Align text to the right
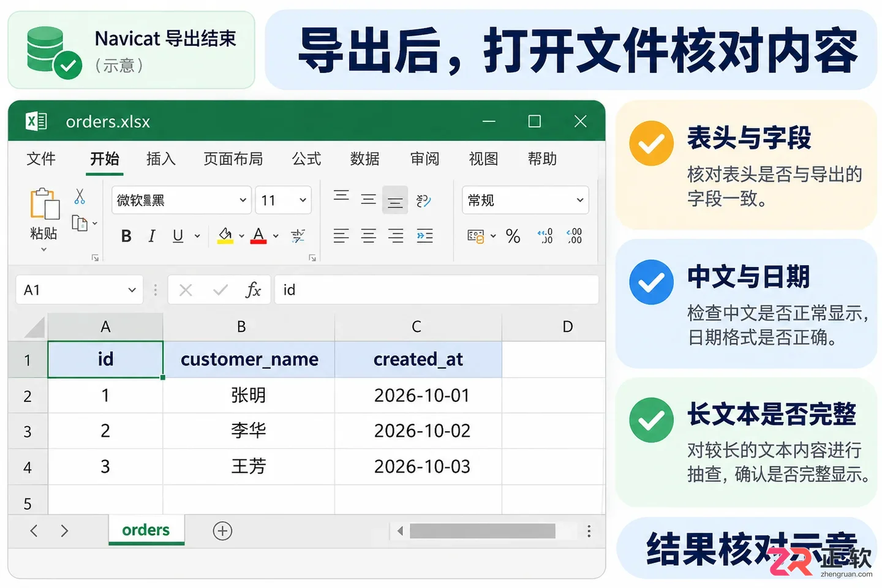 396,236
